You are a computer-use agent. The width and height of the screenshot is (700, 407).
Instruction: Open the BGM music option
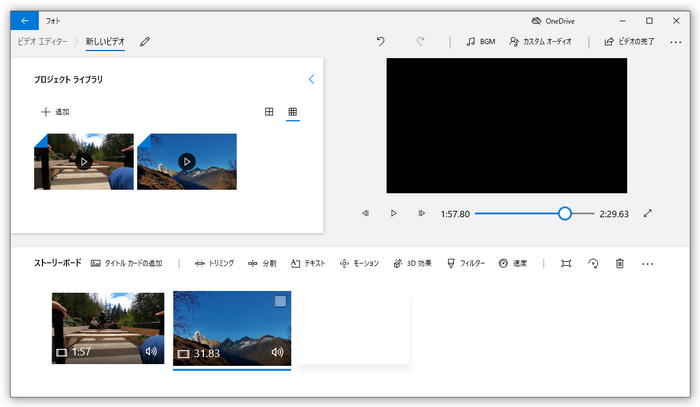[x=480, y=42]
